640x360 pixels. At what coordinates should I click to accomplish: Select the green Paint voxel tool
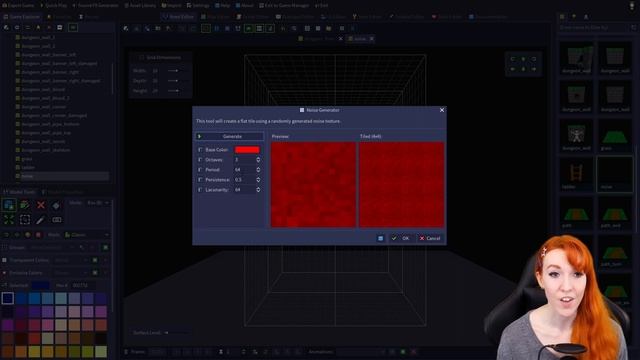coord(24,205)
